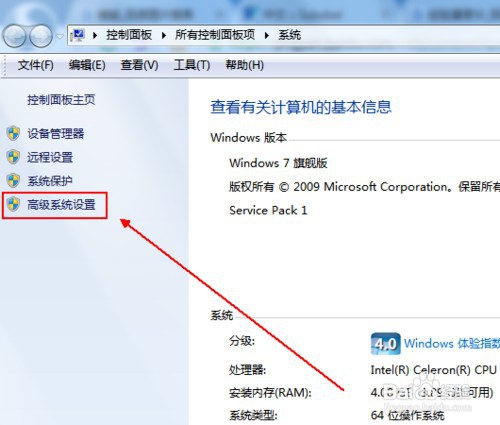
Task: Open the 编辑(E) menu
Action: coord(87,65)
